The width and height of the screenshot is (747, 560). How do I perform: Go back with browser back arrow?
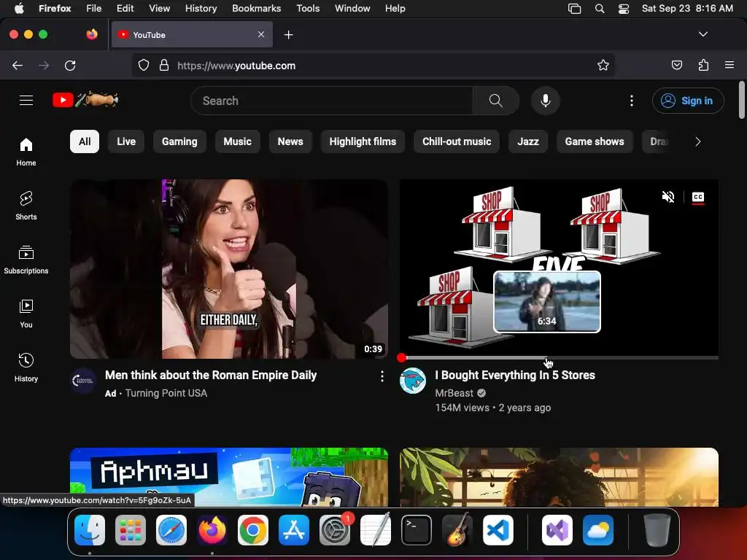click(18, 65)
